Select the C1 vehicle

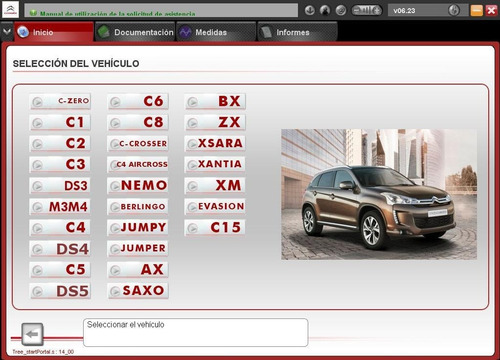60,122
